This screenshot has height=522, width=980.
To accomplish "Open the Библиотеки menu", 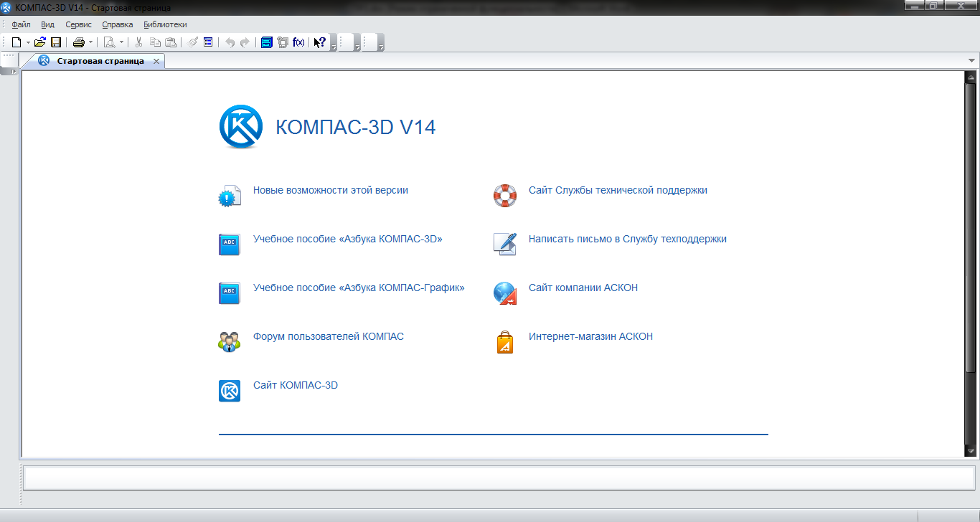I will pyautogui.click(x=165, y=24).
